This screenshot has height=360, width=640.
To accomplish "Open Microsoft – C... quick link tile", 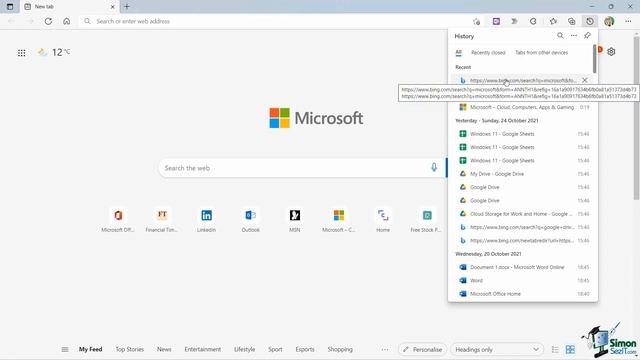I will tap(339, 220).
